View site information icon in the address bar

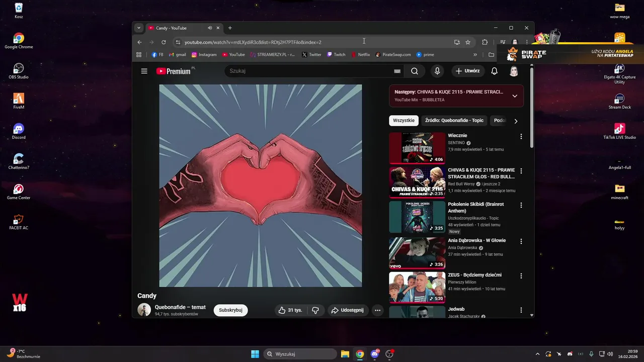click(x=178, y=42)
